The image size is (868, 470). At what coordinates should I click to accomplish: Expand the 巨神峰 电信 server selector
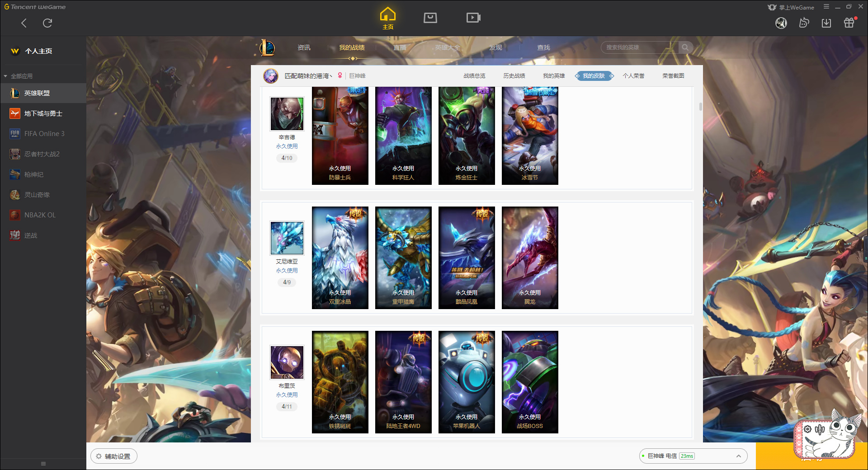coord(693,456)
